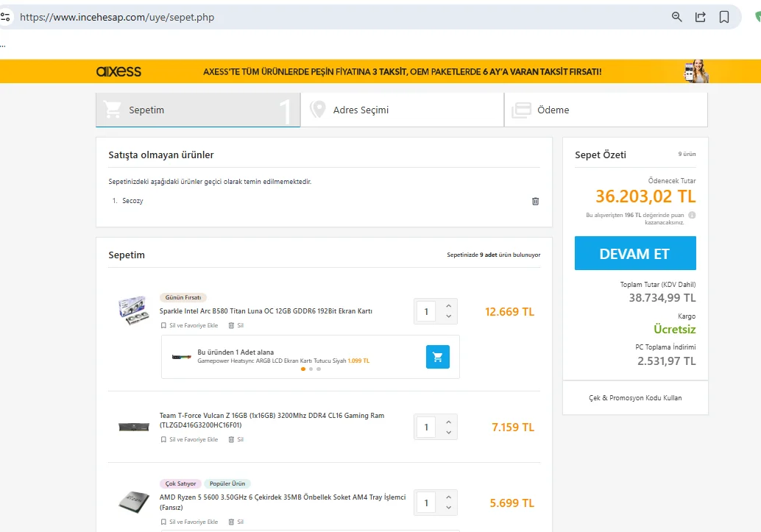This screenshot has height=532, width=761.
Task: Click quantity field for AMD Ryzen 5 5600
Action: coord(427,503)
